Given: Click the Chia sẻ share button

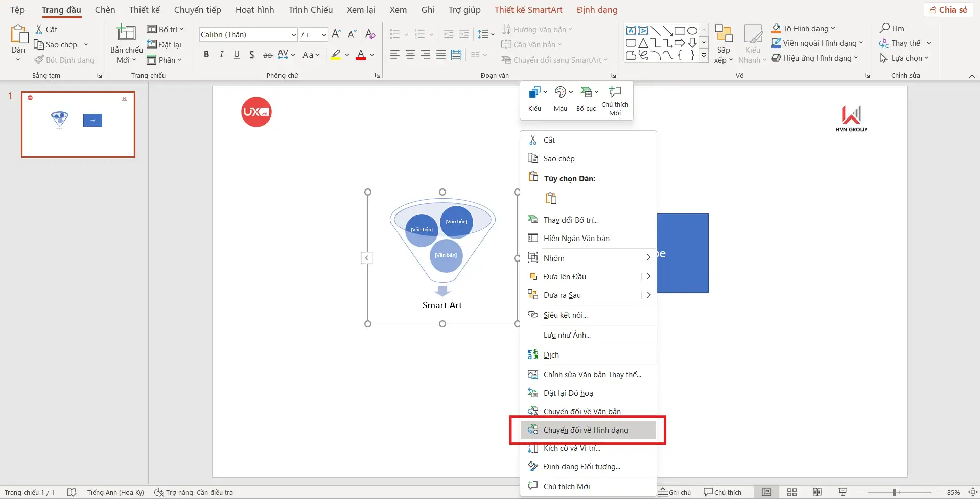Looking at the screenshot, I should [x=948, y=9].
